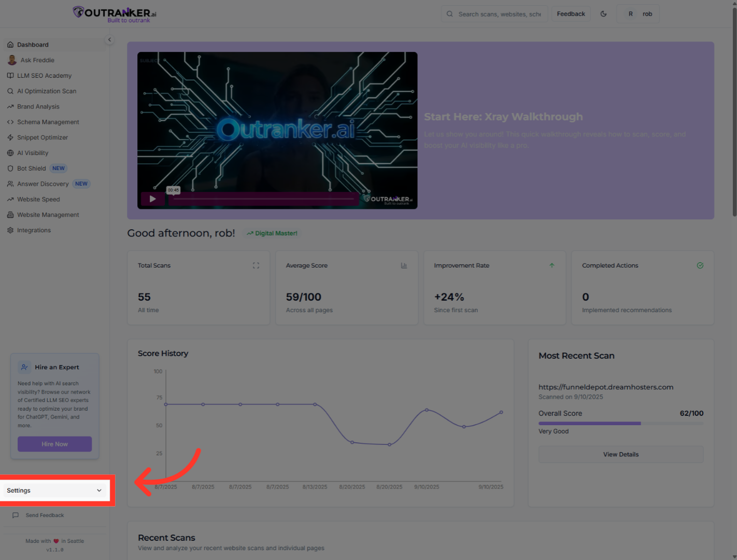Click the search magnifier icon

(x=449, y=14)
